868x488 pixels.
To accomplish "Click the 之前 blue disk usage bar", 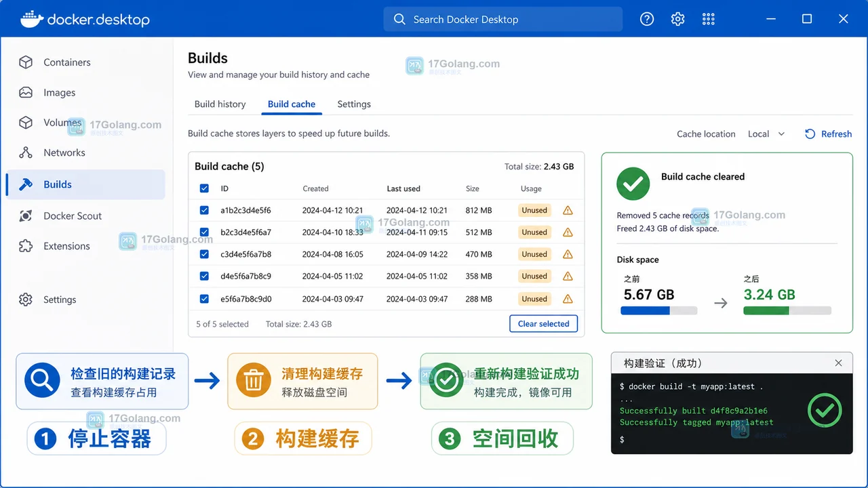I will point(658,310).
